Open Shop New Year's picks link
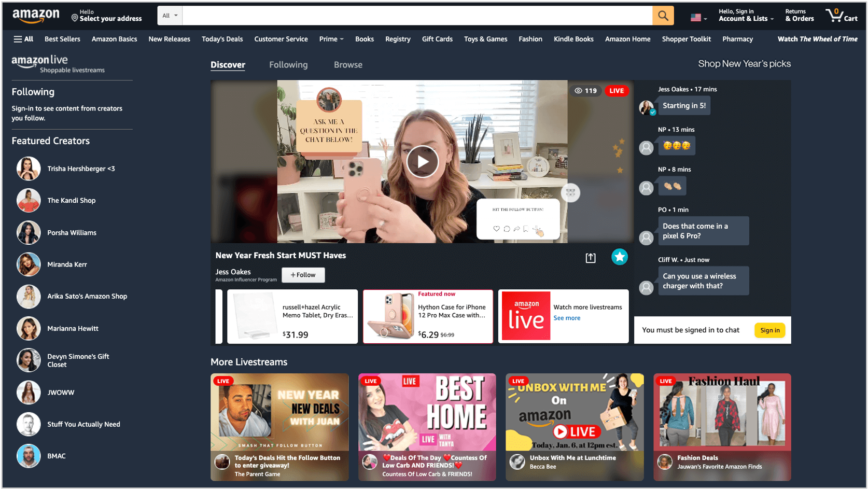This screenshot has height=489, width=868. point(744,64)
